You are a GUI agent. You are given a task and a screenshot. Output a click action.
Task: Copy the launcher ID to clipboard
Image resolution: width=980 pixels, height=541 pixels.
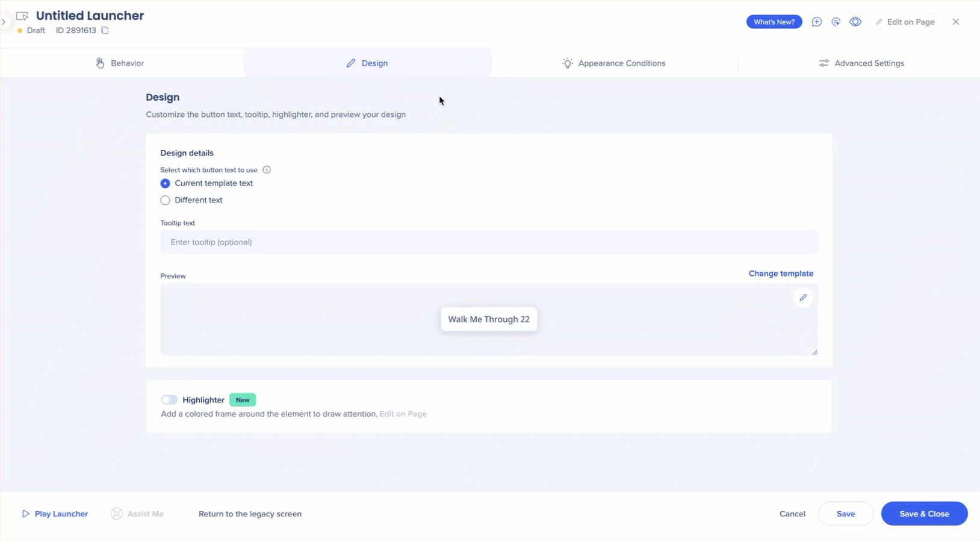coord(105,30)
